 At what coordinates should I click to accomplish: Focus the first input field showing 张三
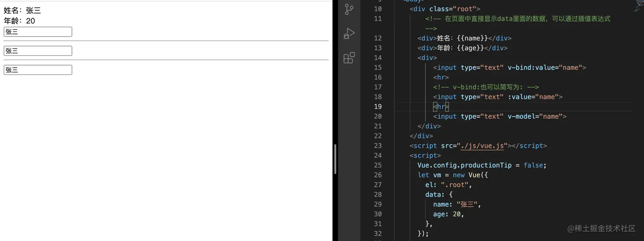click(x=38, y=32)
